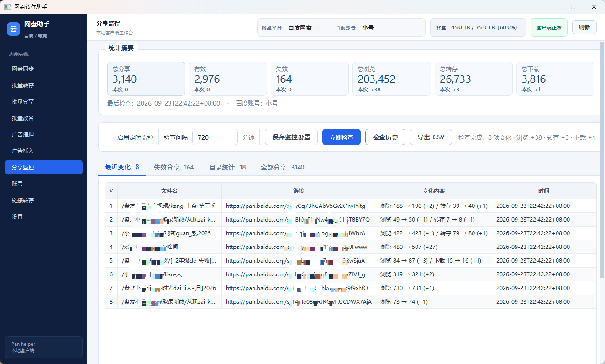Toggle the 启用定时监控 option
This screenshot has height=364, width=605.
pyautogui.click(x=135, y=137)
